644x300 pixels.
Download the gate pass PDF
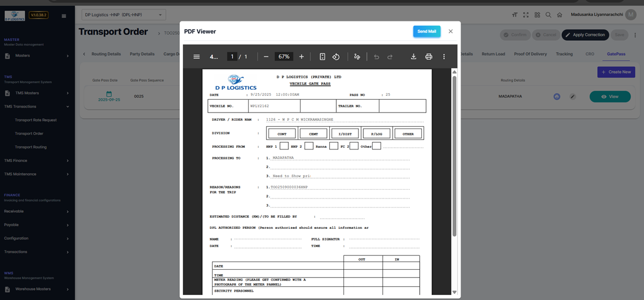pos(413,57)
